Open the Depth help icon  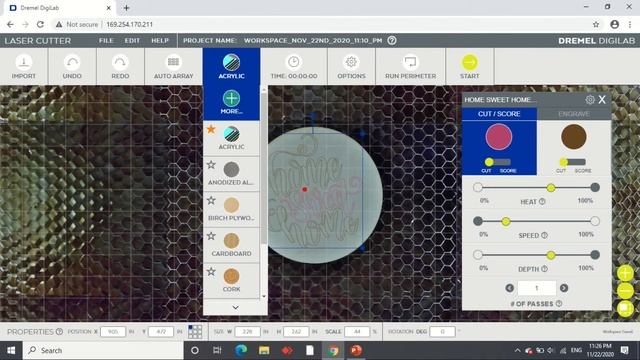click(544, 269)
